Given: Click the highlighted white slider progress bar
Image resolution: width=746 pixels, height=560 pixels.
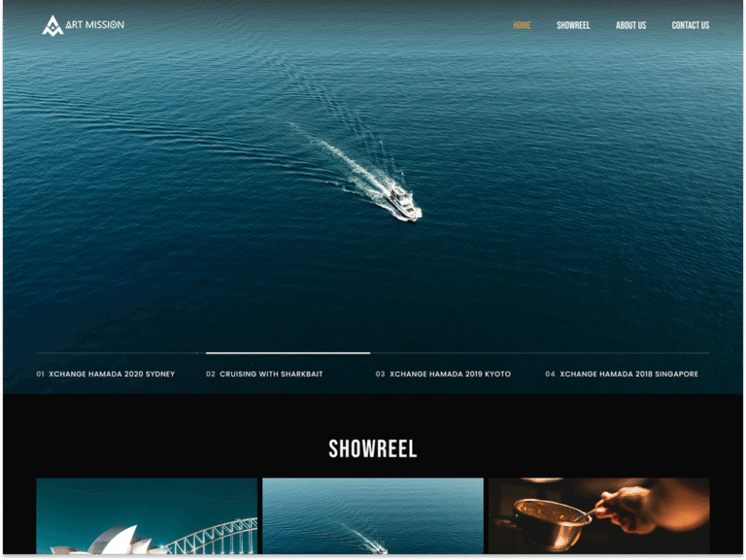Looking at the screenshot, I should (288, 353).
